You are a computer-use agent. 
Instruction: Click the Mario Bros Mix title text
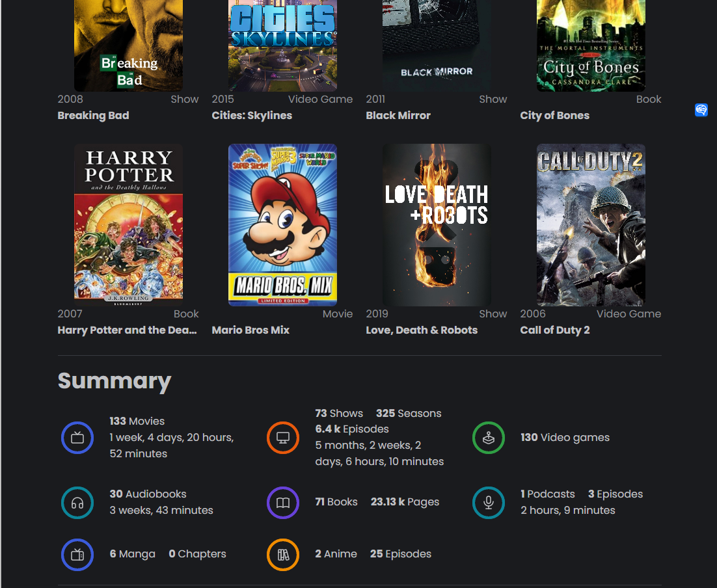250,330
